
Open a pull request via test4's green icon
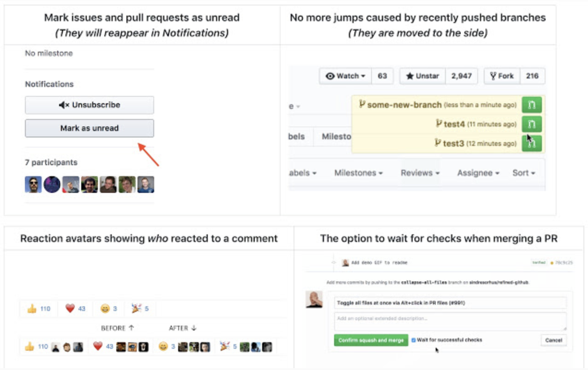point(531,124)
